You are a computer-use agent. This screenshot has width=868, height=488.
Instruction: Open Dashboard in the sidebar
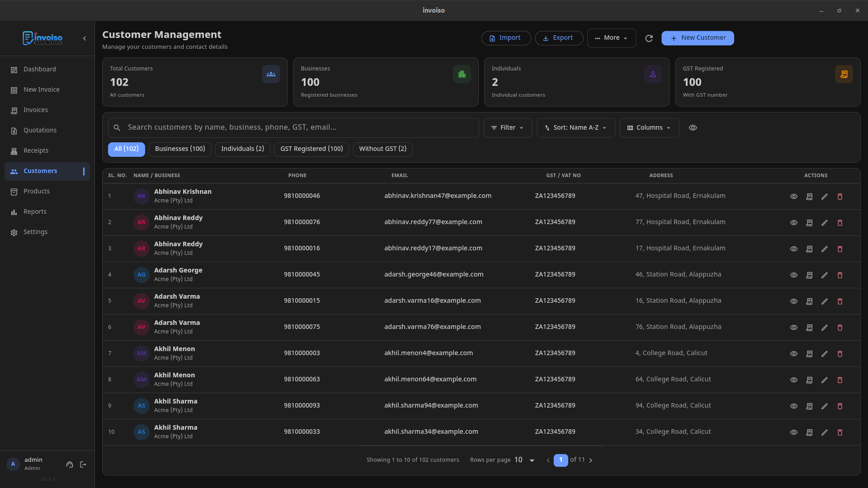pos(47,70)
